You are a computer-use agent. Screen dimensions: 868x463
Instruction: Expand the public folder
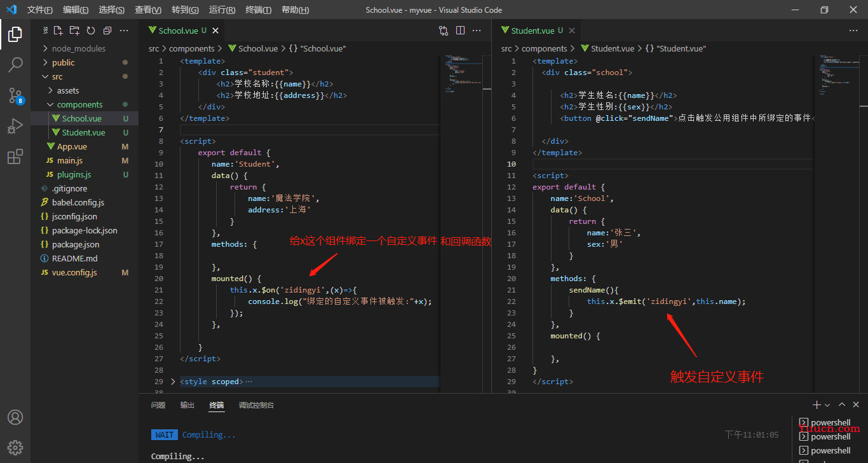click(85, 62)
